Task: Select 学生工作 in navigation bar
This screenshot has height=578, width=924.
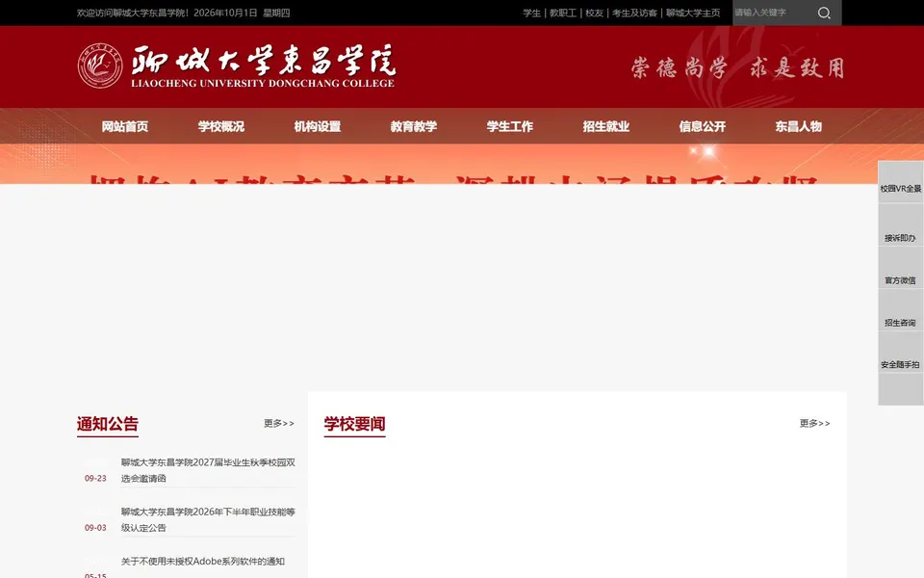Action: click(x=510, y=126)
